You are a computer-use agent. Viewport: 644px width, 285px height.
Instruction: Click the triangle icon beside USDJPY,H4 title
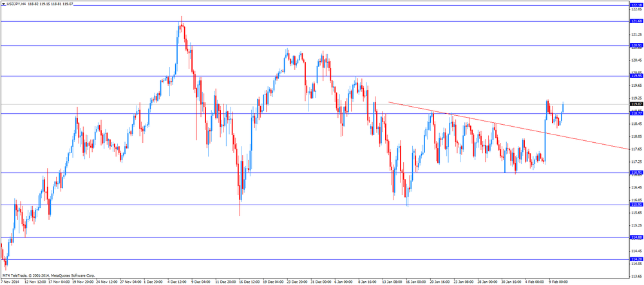click(x=3, y=3)
